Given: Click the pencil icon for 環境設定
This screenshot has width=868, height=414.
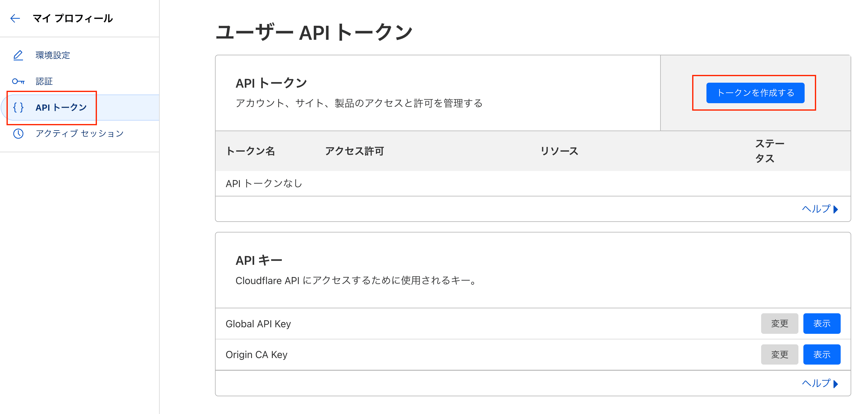Looking at the screenshot, I should tap(18, 55).
